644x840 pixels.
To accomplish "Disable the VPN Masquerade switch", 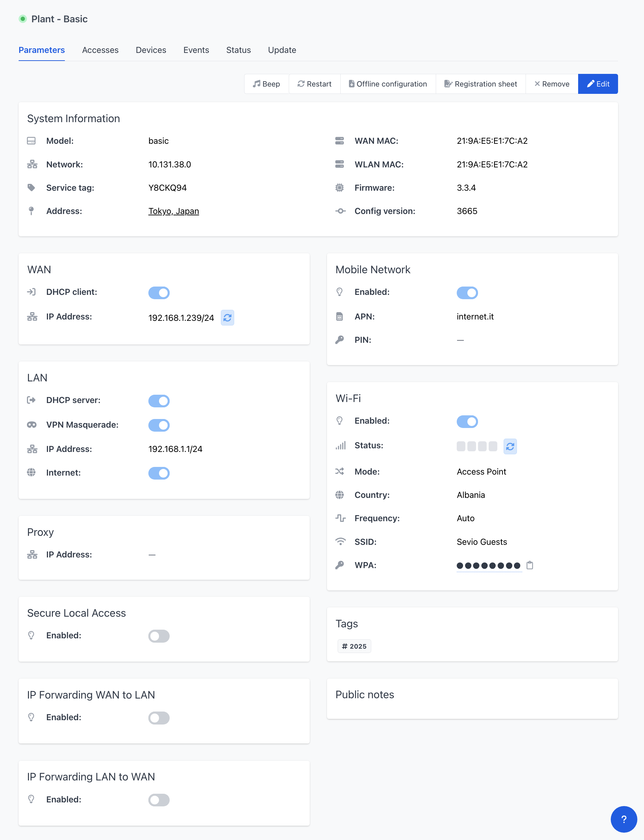I will pyautogui.click(x=159, y=425).
